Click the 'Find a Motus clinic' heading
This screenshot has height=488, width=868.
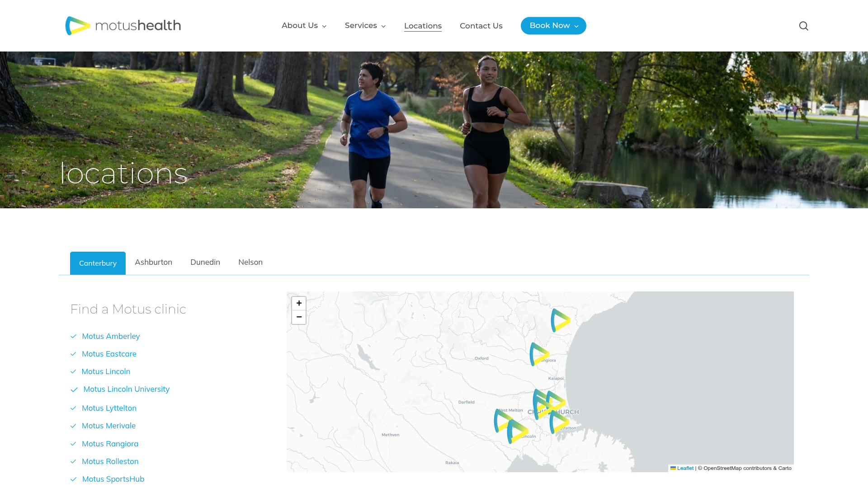tap(128, 309)
